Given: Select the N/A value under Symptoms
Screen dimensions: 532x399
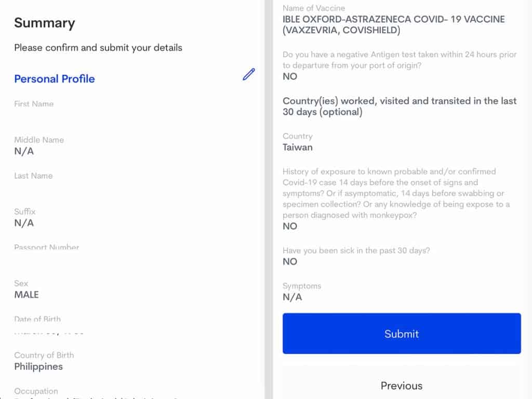Looking at the screenshot, I should (x=292, y=297).
